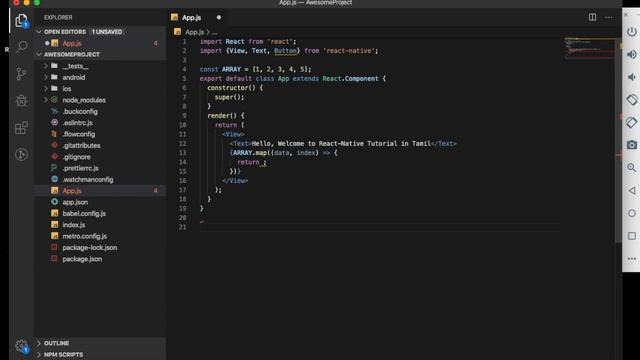
Task: Click 'ARRAY.map' on line 13
Action: point(249,153)
